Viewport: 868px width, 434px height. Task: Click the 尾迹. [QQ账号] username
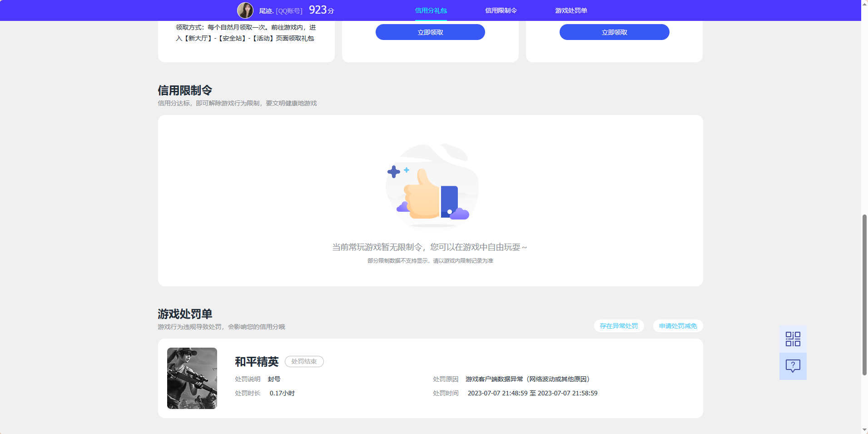(281, 11)
